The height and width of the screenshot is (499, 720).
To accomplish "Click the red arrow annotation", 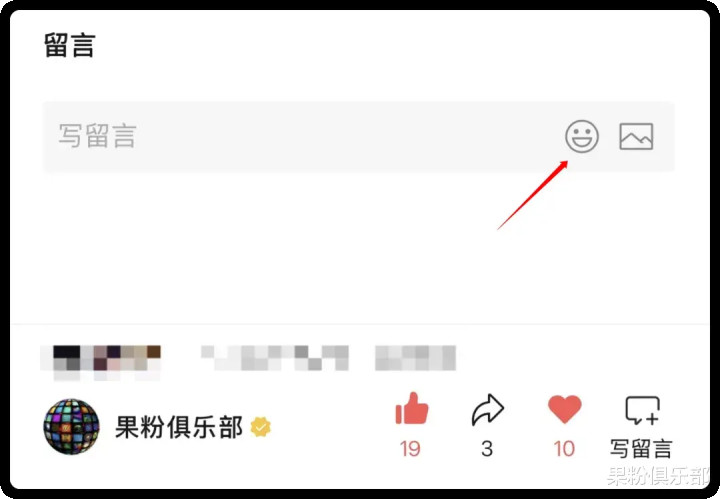I will pyautogui.click(x=533, y=195).
